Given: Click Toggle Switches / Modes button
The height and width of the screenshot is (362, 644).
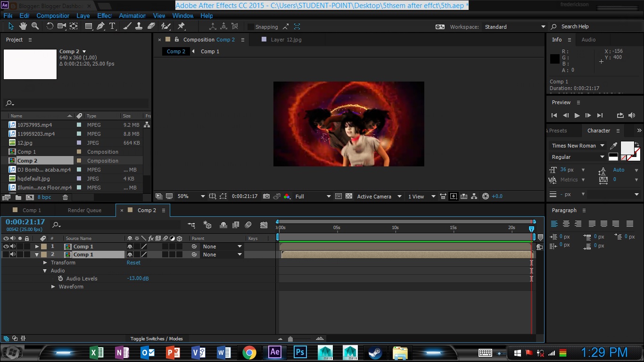Looking at the screenshot, I should pyautogui.click(x=157, y=338).
